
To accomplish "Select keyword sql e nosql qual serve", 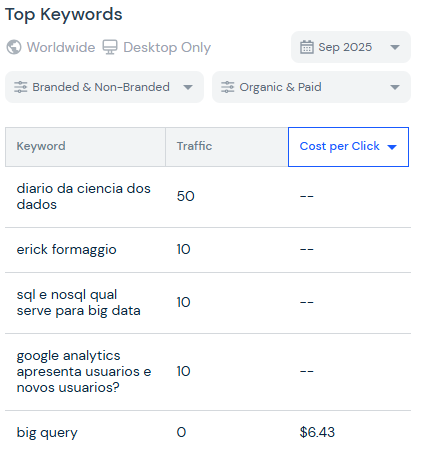I will coord(79,302).
